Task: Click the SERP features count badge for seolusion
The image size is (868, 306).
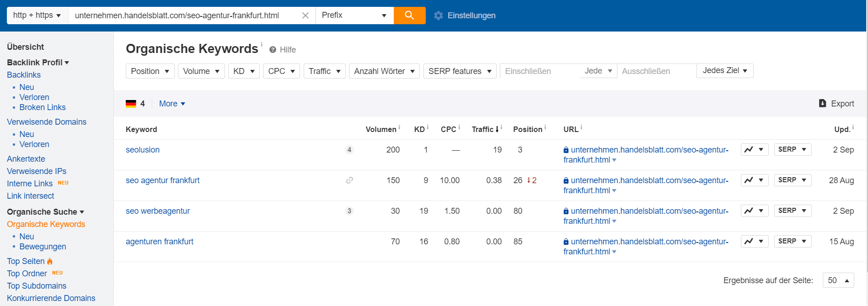Action: (349, 150)
